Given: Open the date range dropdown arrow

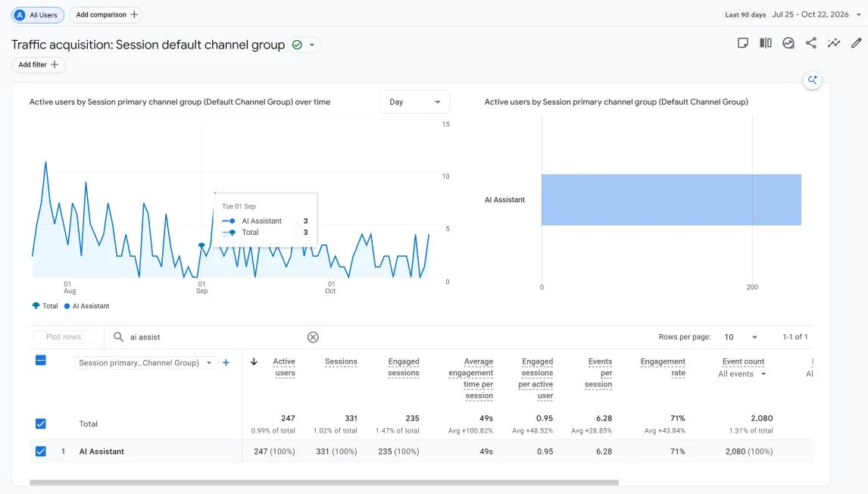Looking at the screenshot, I should tap(859, 15).
